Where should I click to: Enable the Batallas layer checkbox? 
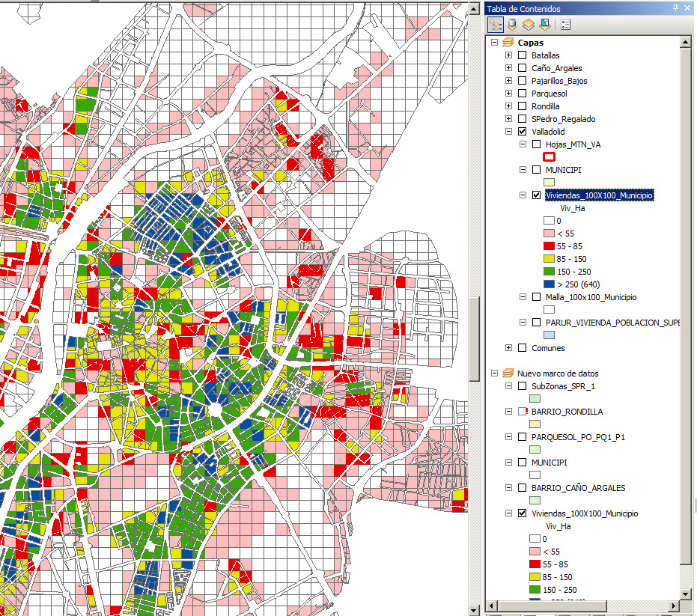pyautogui.click(x=522, y=55)
